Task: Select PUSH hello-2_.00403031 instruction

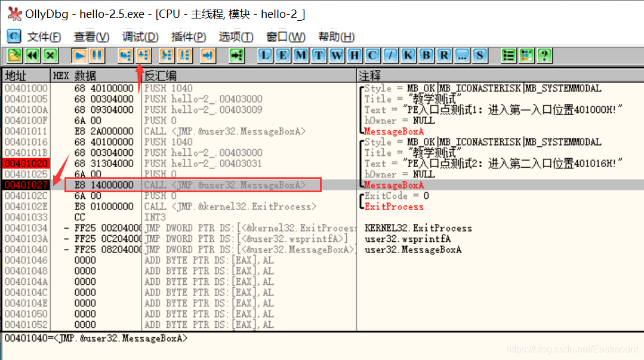Action: tap(203, 164)
